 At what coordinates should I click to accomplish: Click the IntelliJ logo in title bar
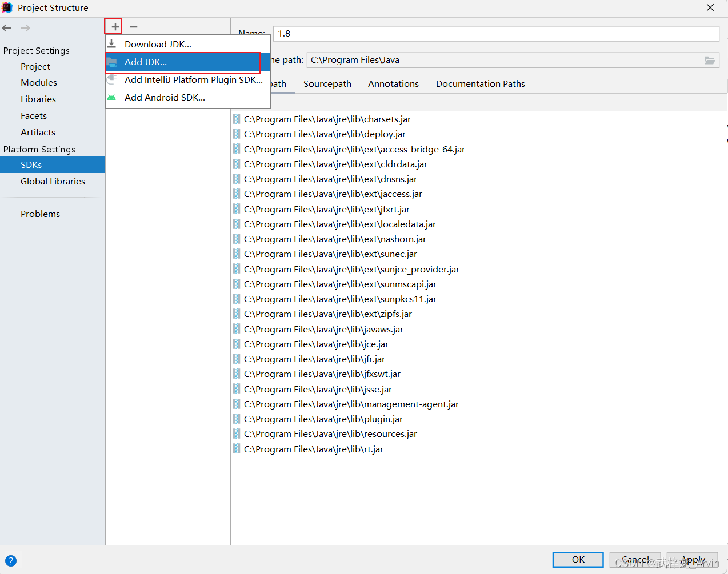tap(7, 7)
